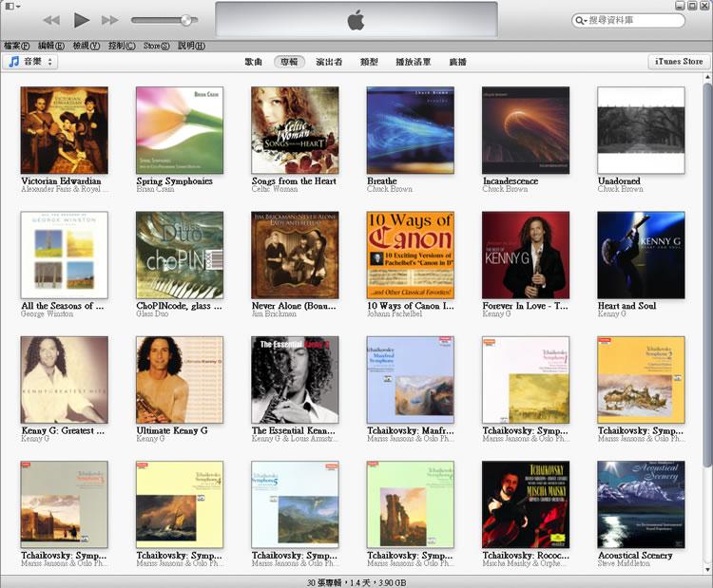Click the 'George Winston' artist text

[x=47, y=314]
